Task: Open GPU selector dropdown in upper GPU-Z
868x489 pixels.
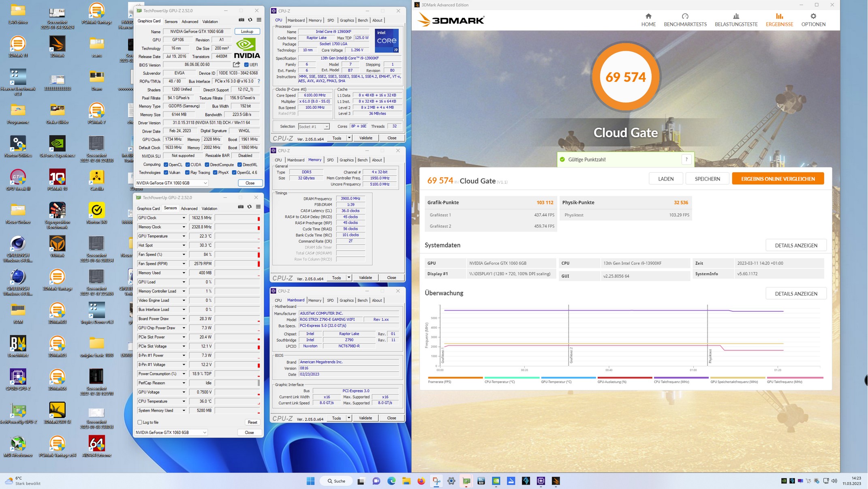Action: click(x=171, y=183)
